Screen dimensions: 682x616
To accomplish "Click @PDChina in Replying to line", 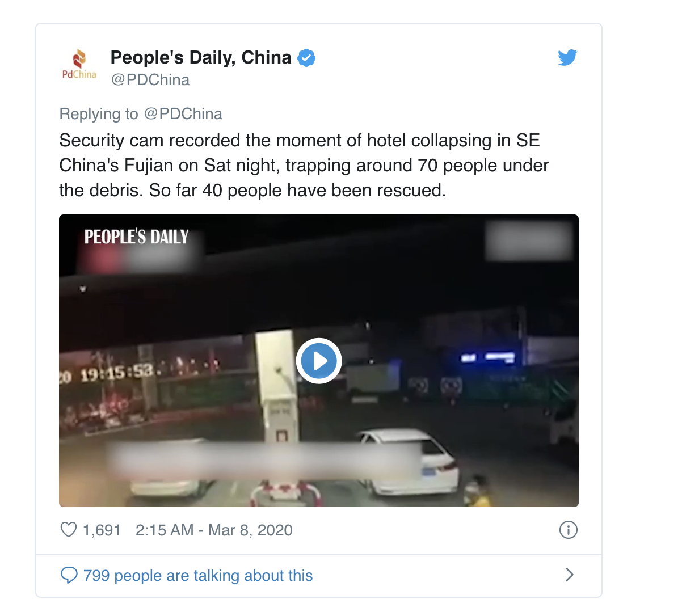I will click(x=183, y=114).
